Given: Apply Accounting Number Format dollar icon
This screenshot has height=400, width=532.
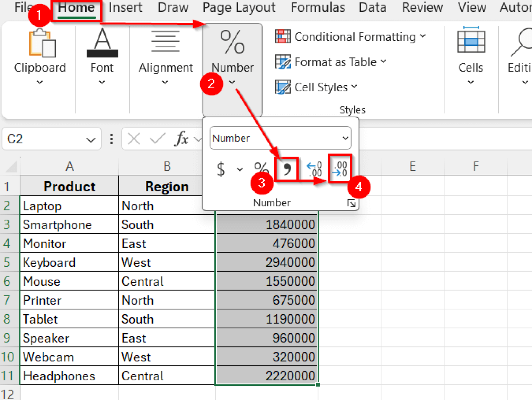Looking at the screenshot, I should [x=221, y=169].
